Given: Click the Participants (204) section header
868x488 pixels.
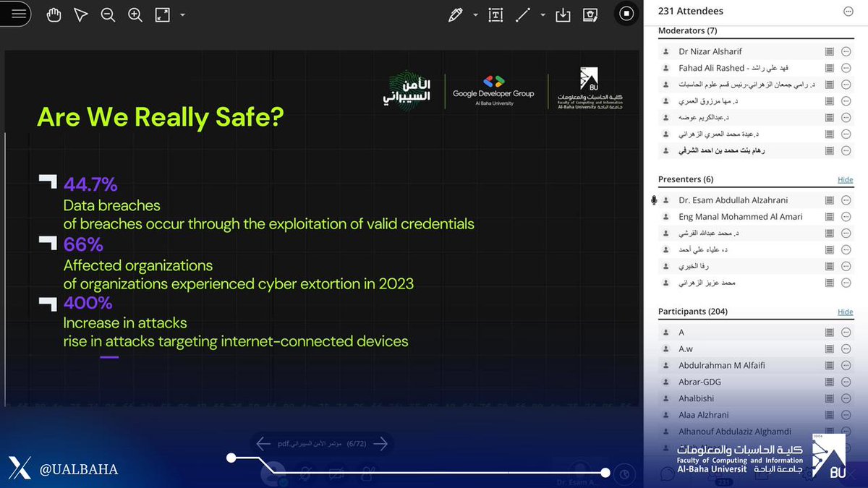Looking at the screenshot, I should pos(693,312).
